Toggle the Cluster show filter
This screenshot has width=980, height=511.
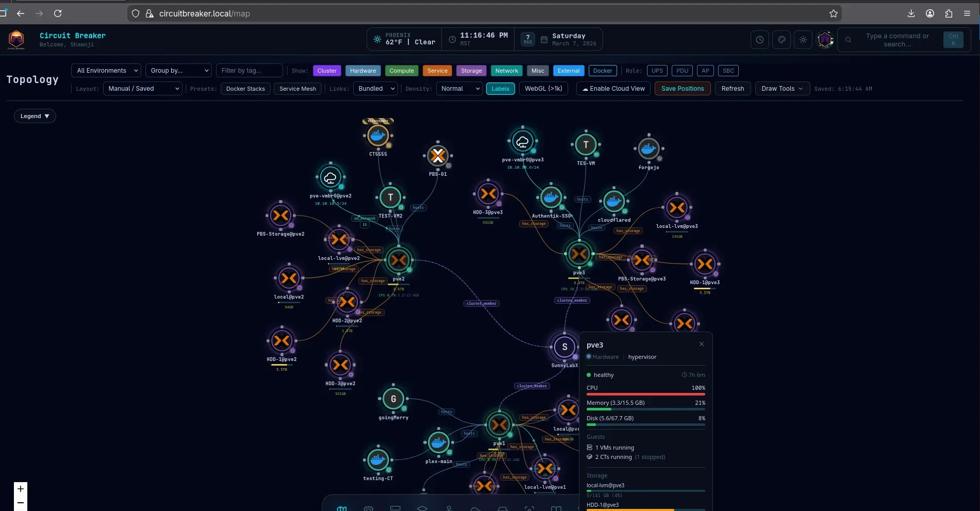[x=327, y=71]
